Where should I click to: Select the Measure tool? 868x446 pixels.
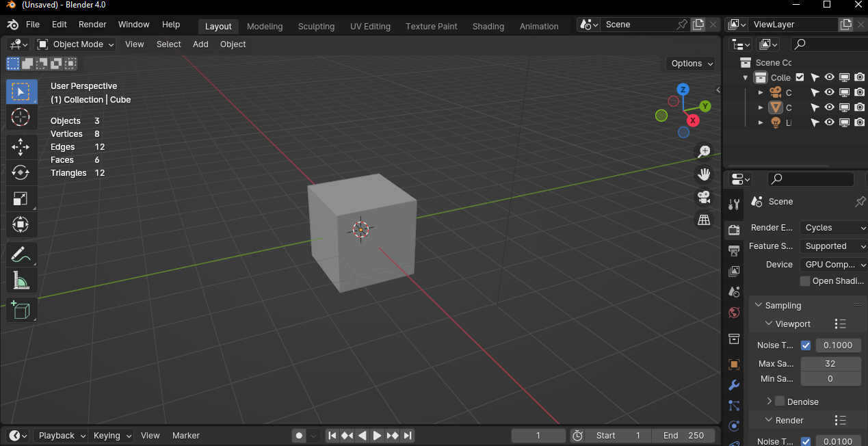(21, 280)
